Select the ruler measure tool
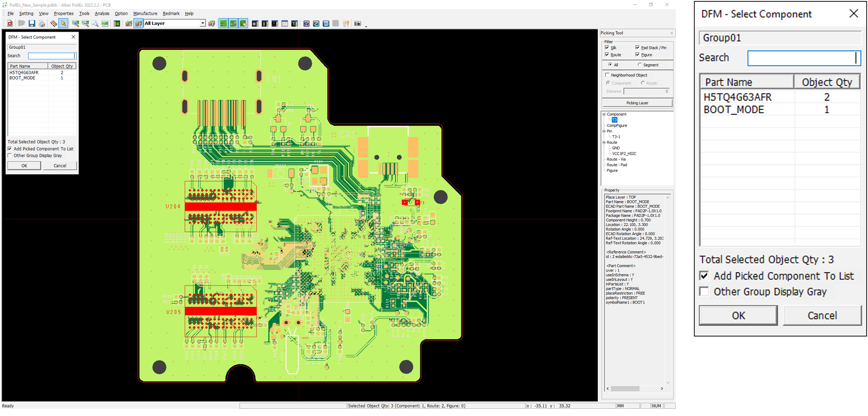 [x=54, y=23]
